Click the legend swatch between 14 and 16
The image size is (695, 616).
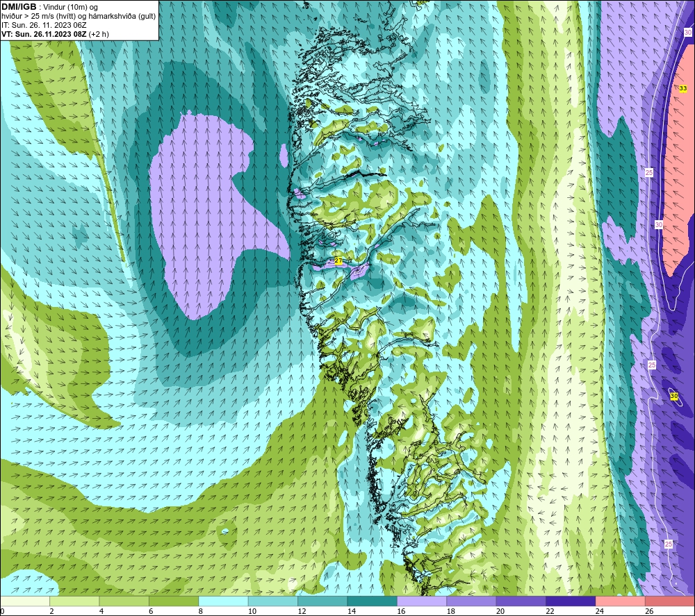pyautogui.click(x=373, y=601)
